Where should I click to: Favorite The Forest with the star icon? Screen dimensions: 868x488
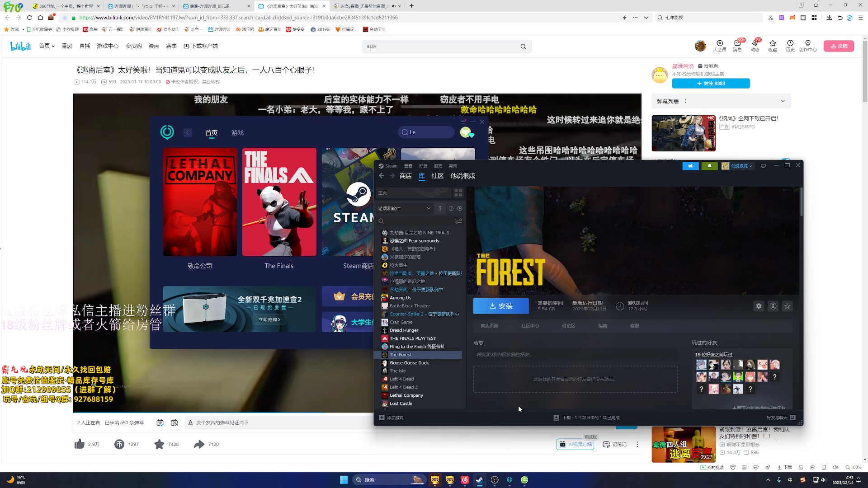pyautogui.click(x=787, y=306)
